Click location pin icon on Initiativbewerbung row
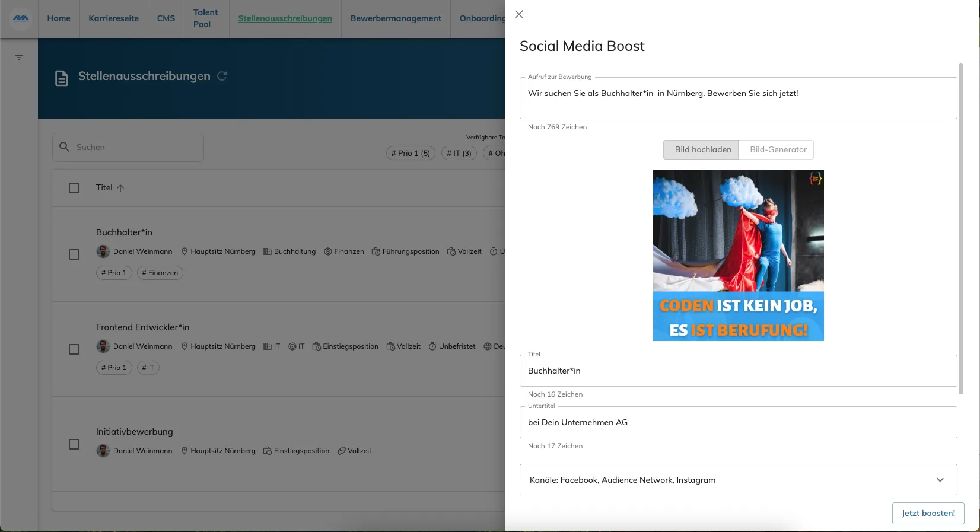980x532 pixels. pos(184,451)
